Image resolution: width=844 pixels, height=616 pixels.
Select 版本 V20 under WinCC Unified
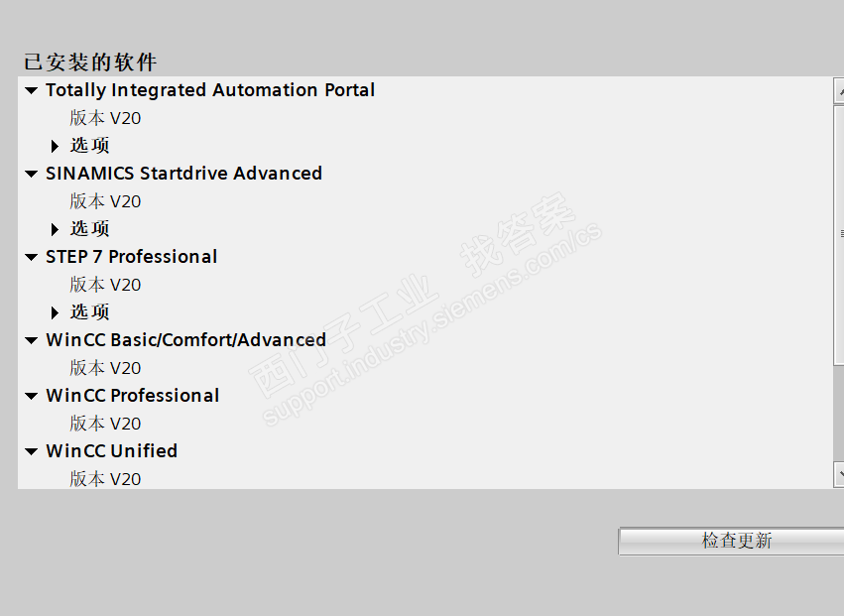click(x=105, y=479)
